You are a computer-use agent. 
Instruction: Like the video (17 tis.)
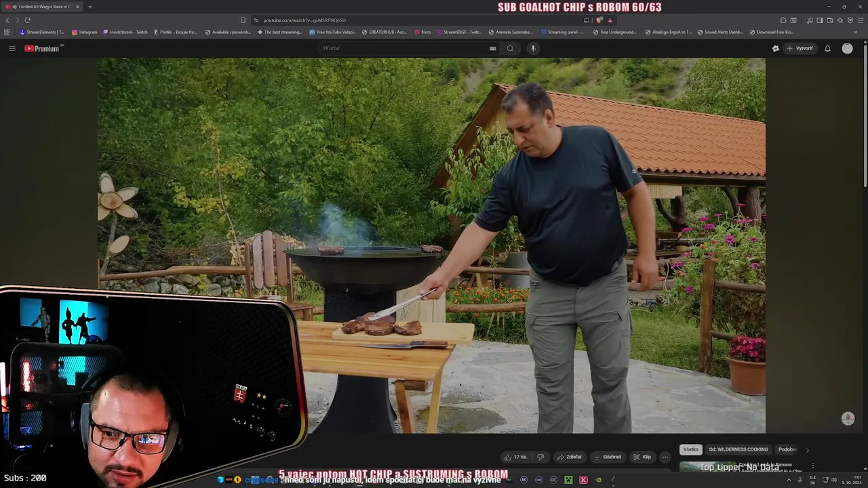(516, 457)
